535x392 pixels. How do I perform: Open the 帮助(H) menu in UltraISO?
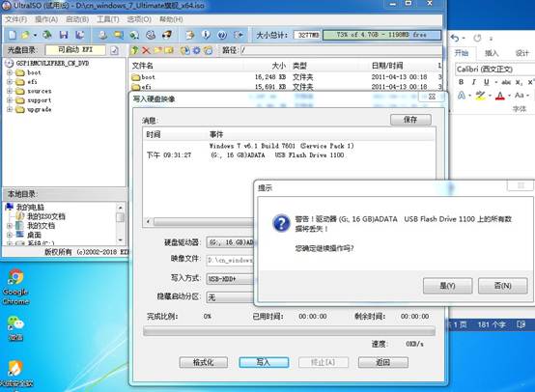(171, 19)
